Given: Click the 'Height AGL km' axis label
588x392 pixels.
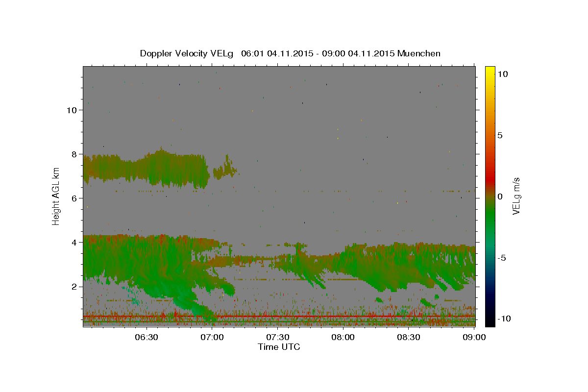Looking at the screenshot, I should pyautogui.click(x=56, y=196).
